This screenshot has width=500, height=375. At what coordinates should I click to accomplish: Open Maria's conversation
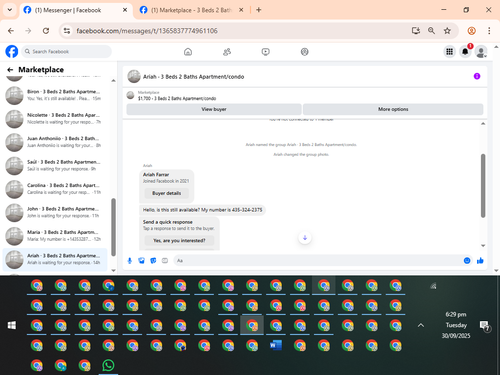(55, 236)
